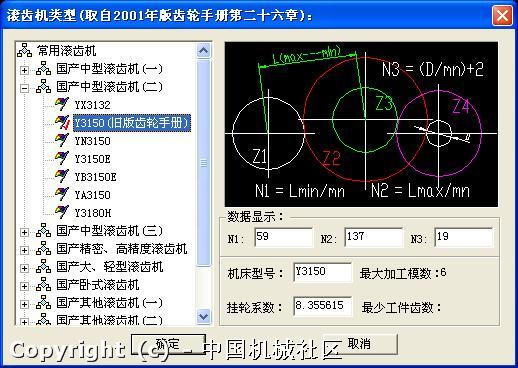Click the YN3150 flag icon
Image resolution: width=518 pixels, height=368 pixels.
[x=62, y=140]
